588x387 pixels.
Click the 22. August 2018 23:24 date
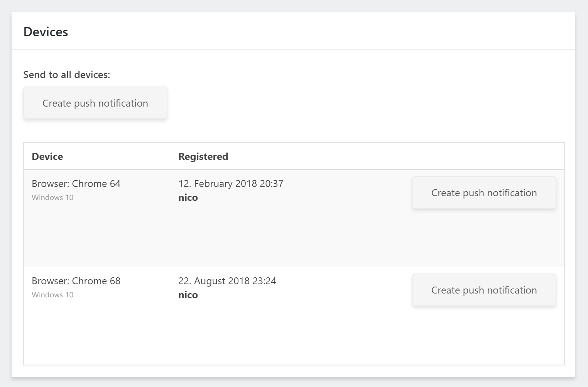coord(227,281)
